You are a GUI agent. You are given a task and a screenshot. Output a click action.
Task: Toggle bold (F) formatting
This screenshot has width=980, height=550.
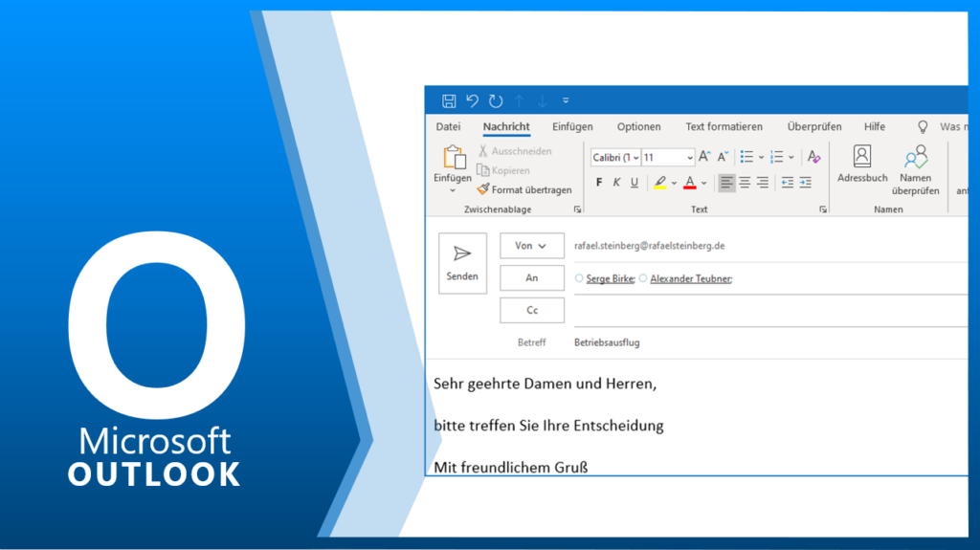coord(599,183)
